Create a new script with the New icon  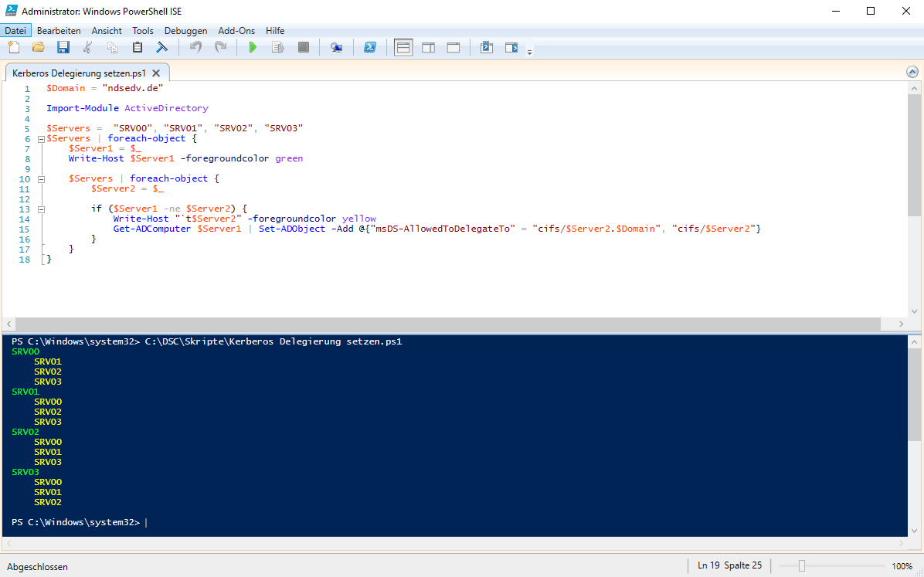(13, 48)
